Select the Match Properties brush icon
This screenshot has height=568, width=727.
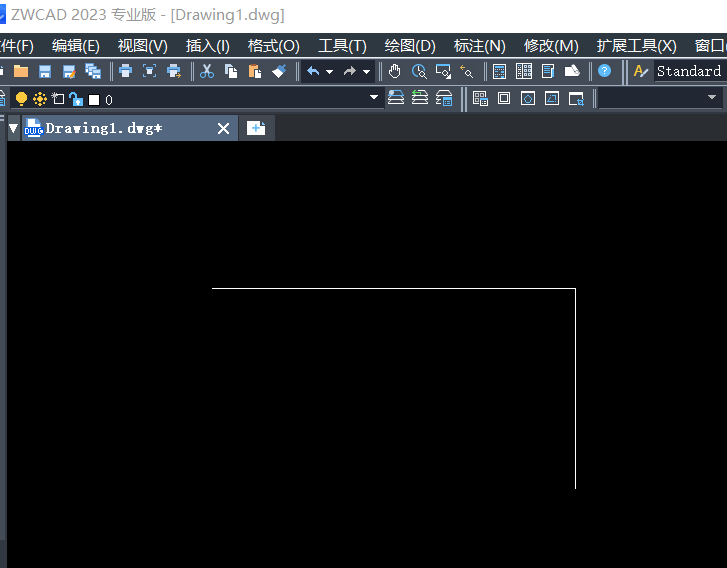click(x=279, y=71)
